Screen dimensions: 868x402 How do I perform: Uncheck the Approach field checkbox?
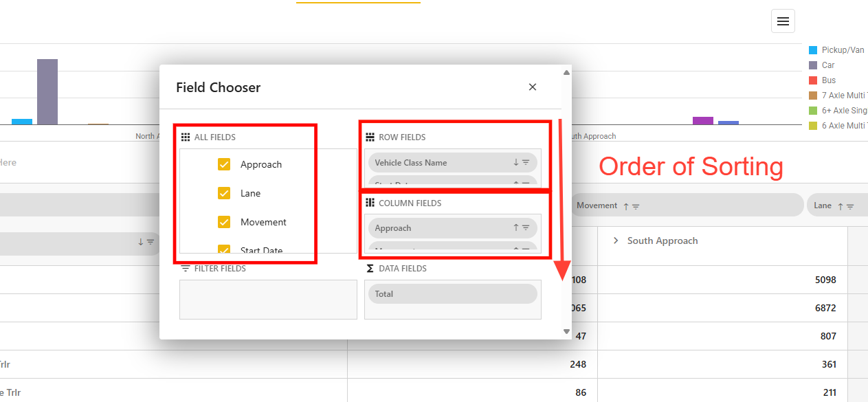pyautogui.click(x=224, y=164)
